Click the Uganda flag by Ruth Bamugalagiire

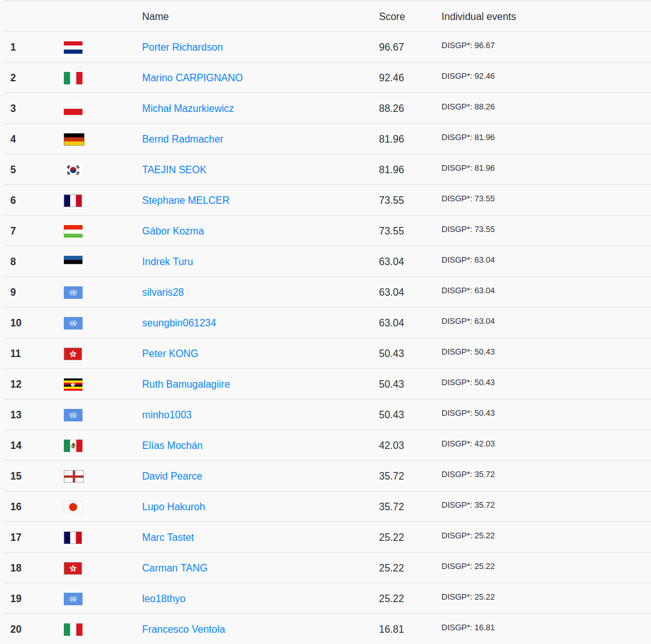pos(73,385)
